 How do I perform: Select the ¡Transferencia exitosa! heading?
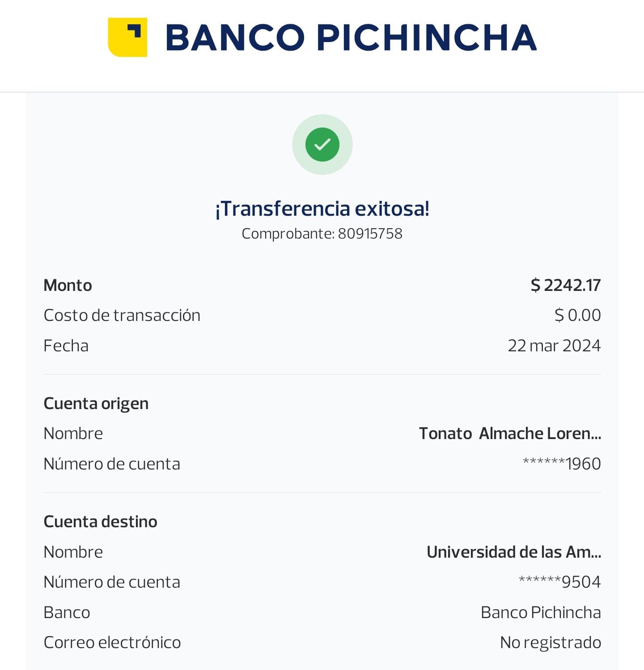point(322,209)
